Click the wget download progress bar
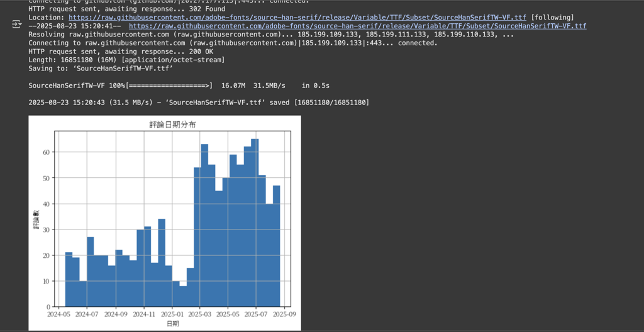 (x=170, y=86)
